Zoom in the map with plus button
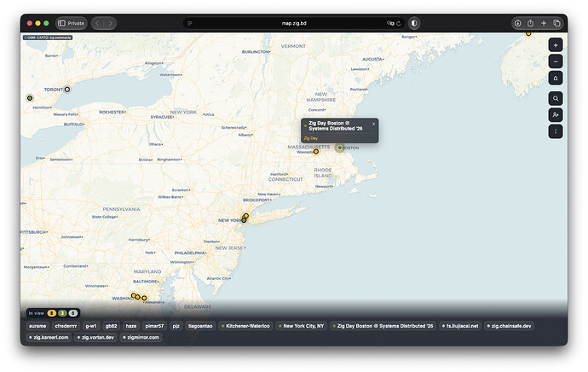The height and width of the screenshot is (372, 588). coord(556,45)
